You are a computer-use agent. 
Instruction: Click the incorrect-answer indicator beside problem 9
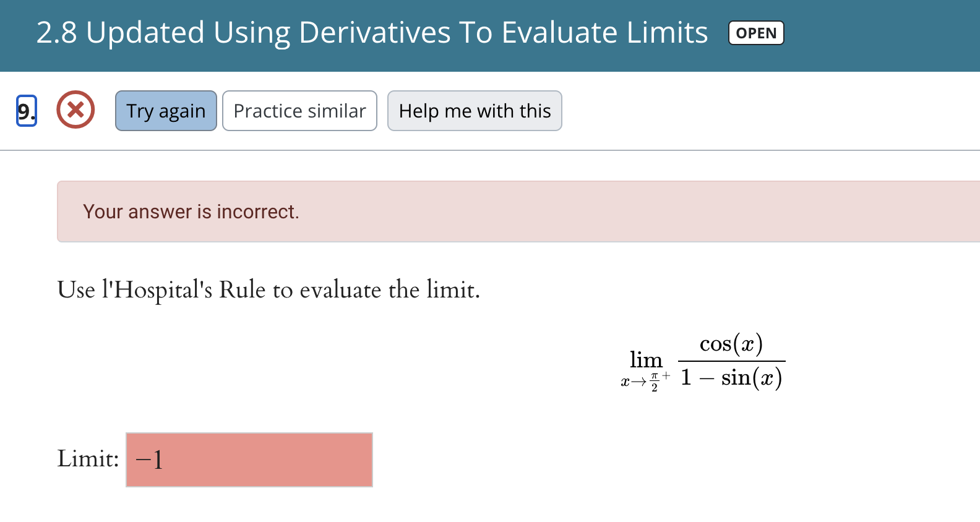(x=75, y=110)
